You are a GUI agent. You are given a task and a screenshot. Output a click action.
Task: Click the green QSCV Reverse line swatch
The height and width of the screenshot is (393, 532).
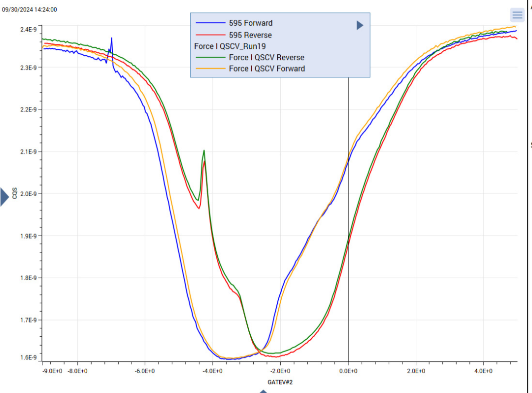(x=210, y=57)
